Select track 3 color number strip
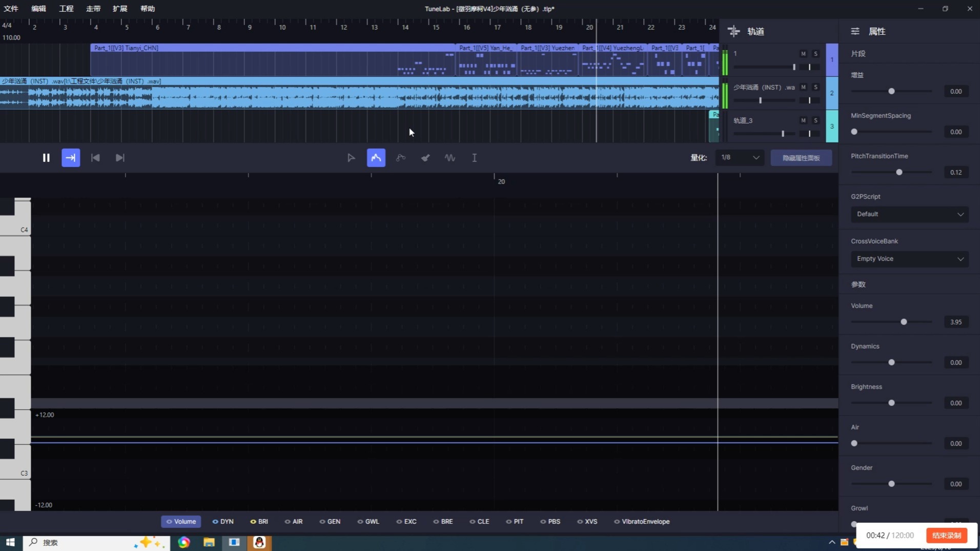This screenshot has width=980, height=551. coord(832,126)
